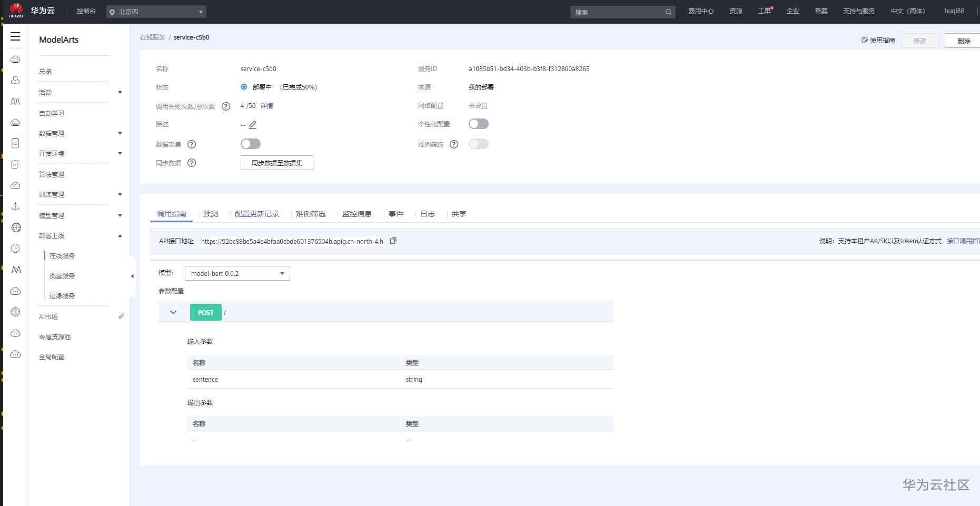Open the 监控信息 tab
This screenshot has width=980, height=506.
357,214
